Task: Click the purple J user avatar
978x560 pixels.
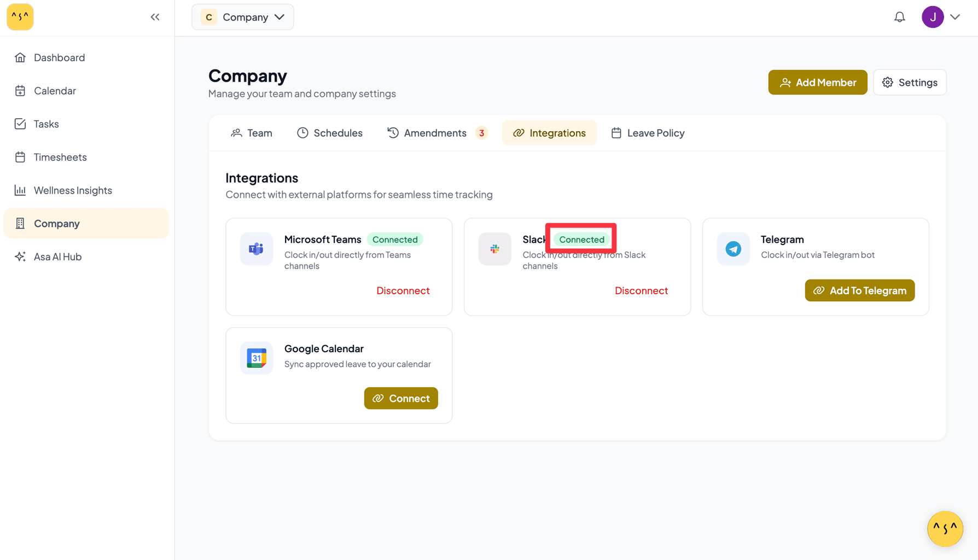Action: [933, 17]
